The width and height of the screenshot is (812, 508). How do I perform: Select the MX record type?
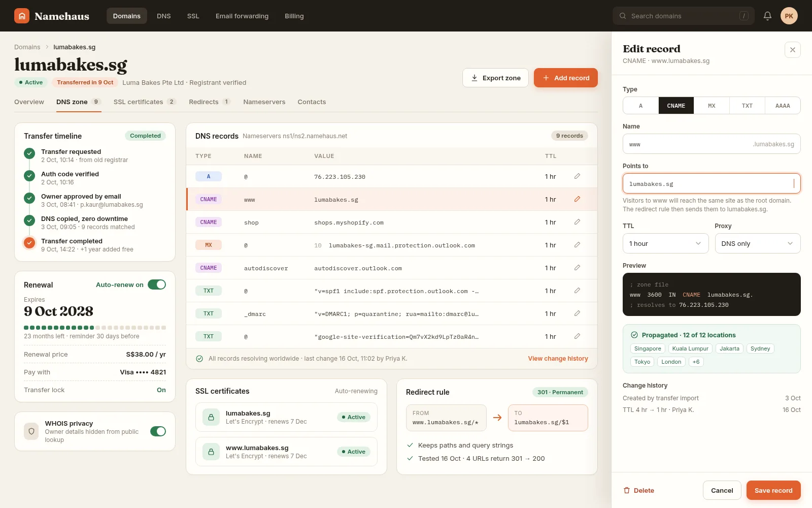(712, 106)
